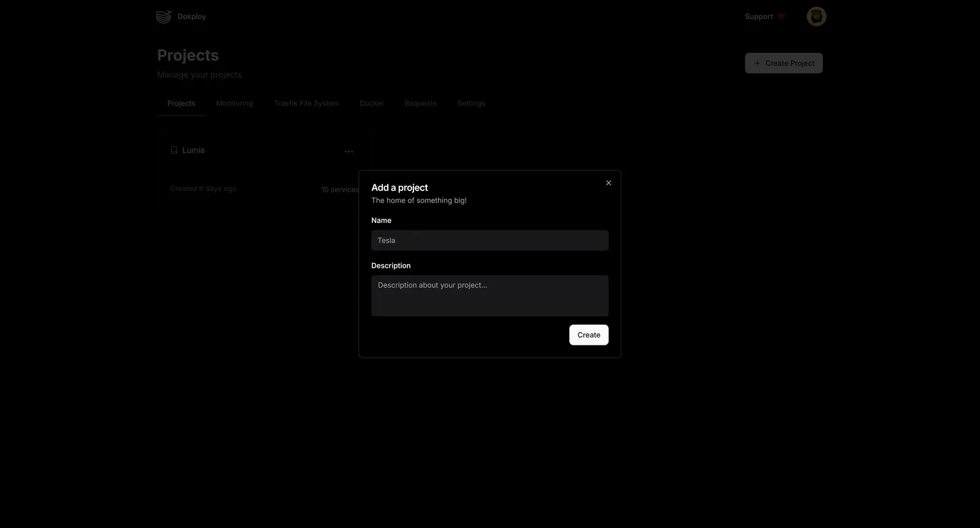
Task: Go to the Docker tab
Action: coord(372,104)
